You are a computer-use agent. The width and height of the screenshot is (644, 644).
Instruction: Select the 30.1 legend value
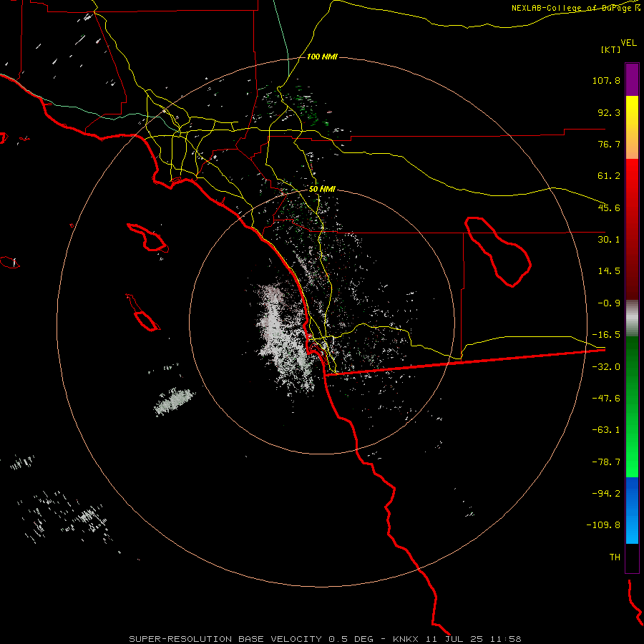tap(609, 239)
